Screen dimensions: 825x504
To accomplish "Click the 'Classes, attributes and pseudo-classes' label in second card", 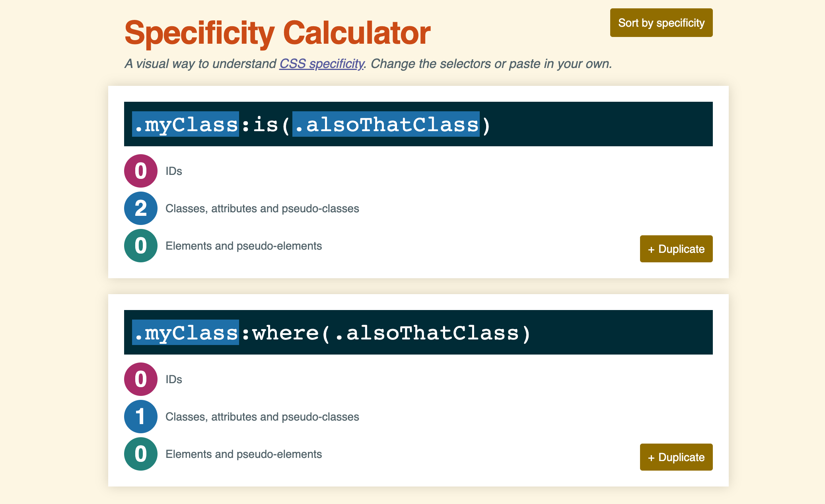I will point(262,417).
